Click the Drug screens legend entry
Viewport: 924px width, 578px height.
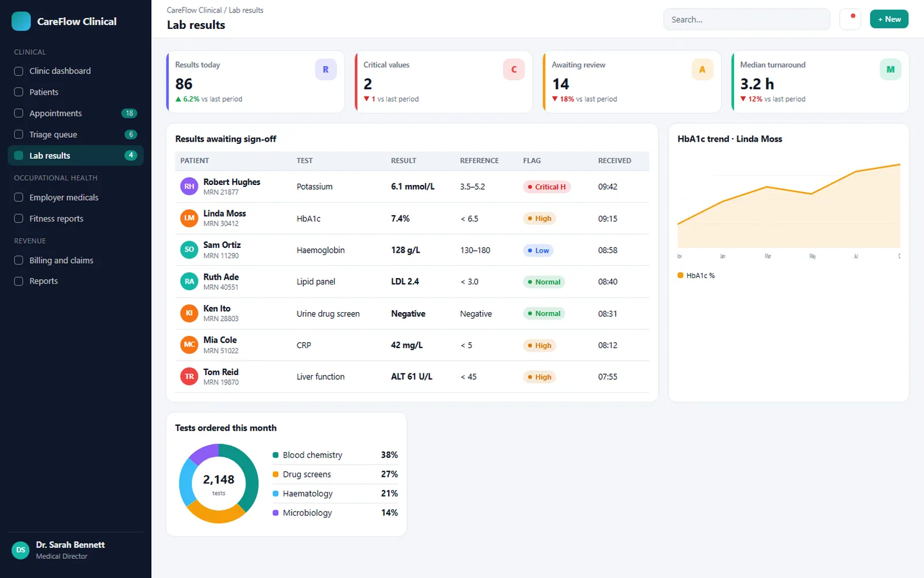(335, 475)
